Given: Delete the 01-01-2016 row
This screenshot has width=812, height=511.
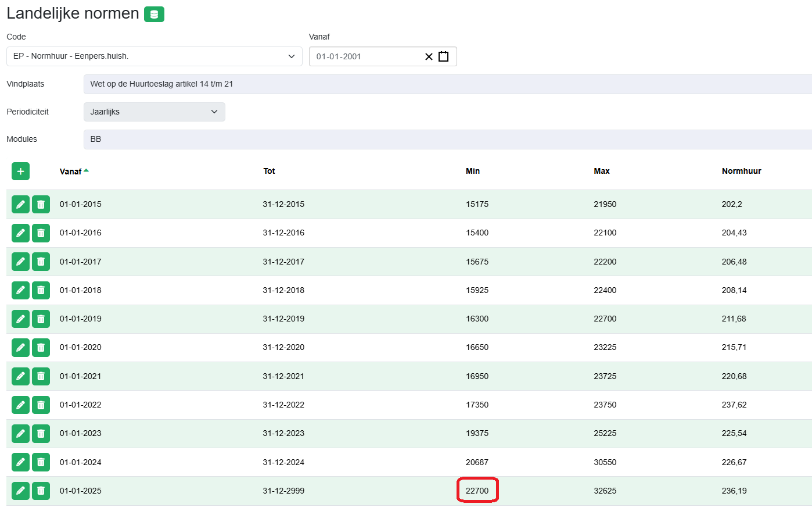Looking at the screenshot, I should 41,233.
